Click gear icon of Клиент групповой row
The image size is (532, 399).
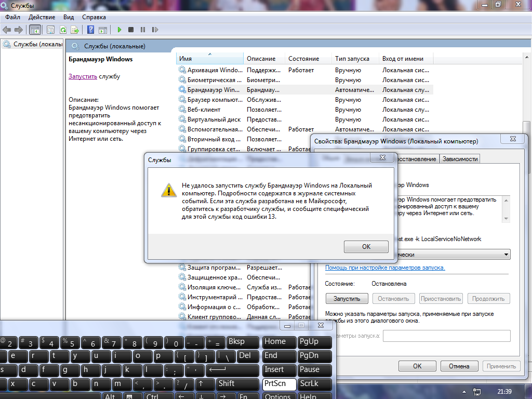(182, 316)
